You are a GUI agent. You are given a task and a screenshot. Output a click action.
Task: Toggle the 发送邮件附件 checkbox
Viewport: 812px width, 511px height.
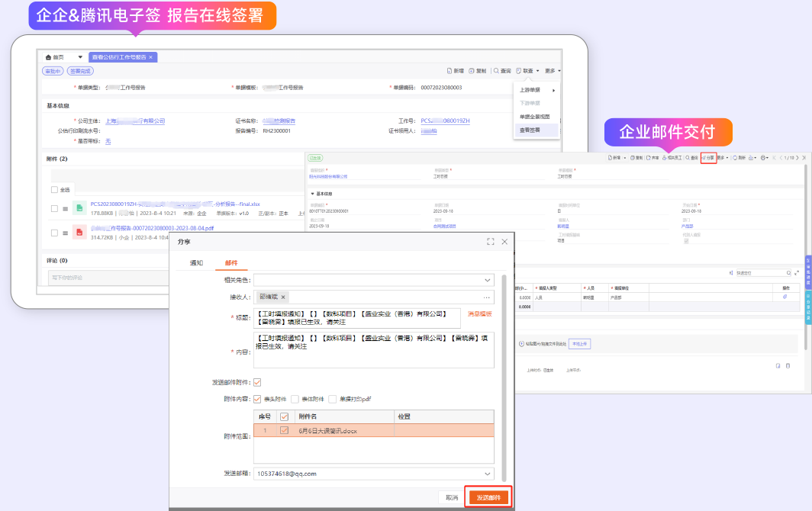pyautogui.click(x=257, y=382)
